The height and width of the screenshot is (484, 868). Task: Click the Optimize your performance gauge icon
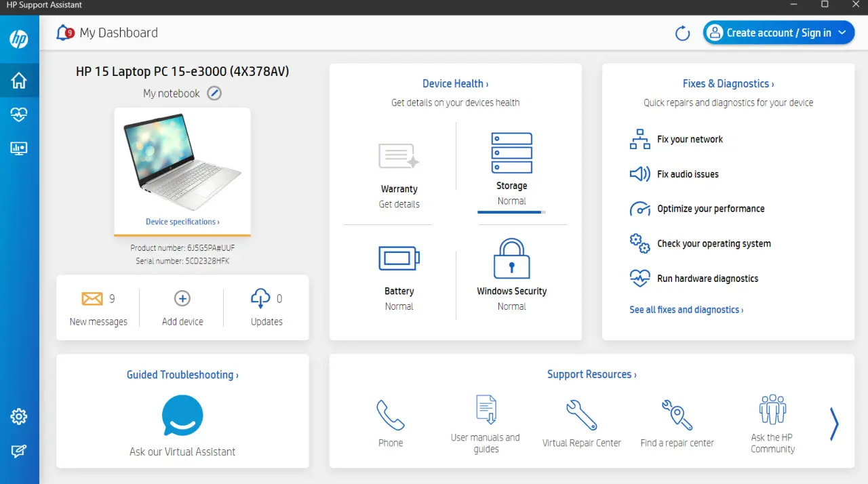point(639,209)
